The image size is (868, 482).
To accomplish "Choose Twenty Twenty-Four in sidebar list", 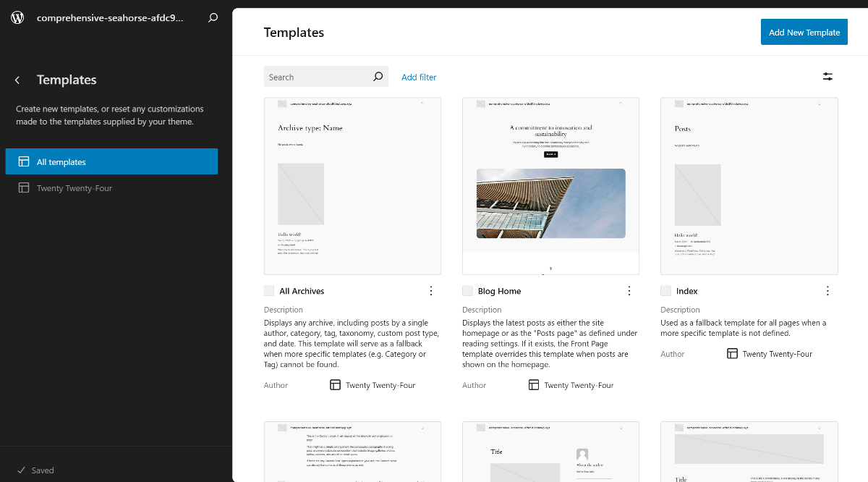I will (x=75, y=188).
